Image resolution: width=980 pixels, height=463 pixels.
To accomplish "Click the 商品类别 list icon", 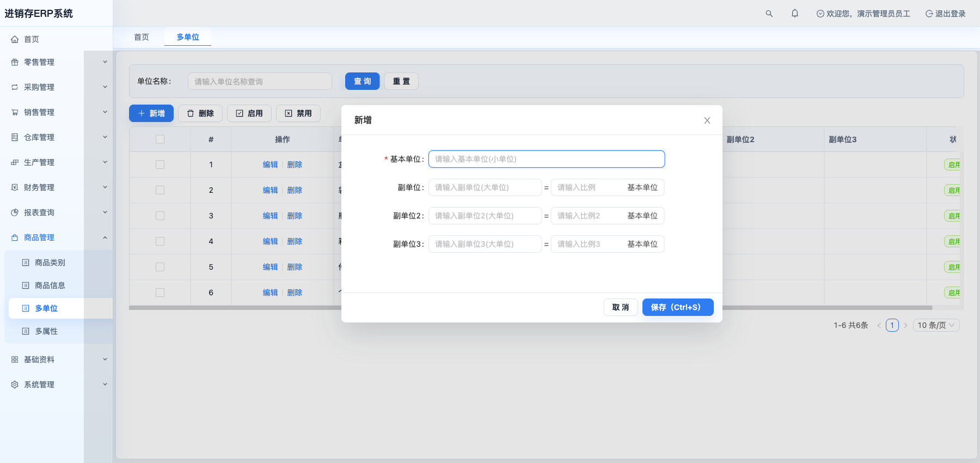I will point(26,263).
